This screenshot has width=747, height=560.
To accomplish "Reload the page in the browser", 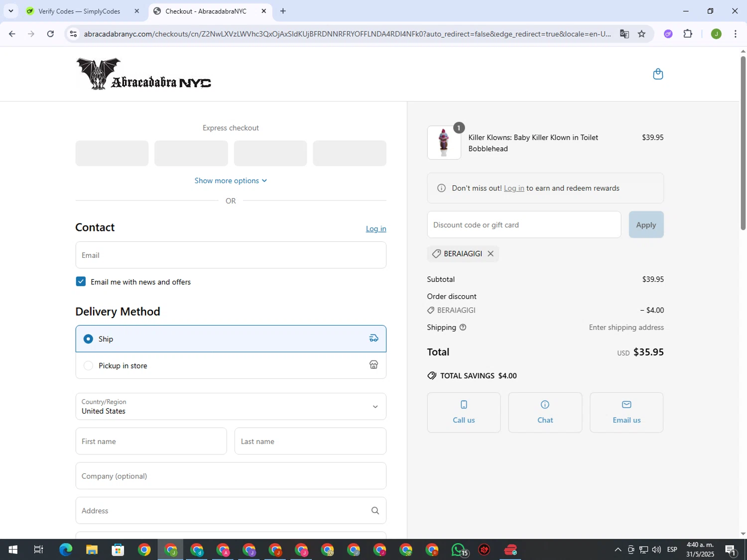I will pos(50,34).
